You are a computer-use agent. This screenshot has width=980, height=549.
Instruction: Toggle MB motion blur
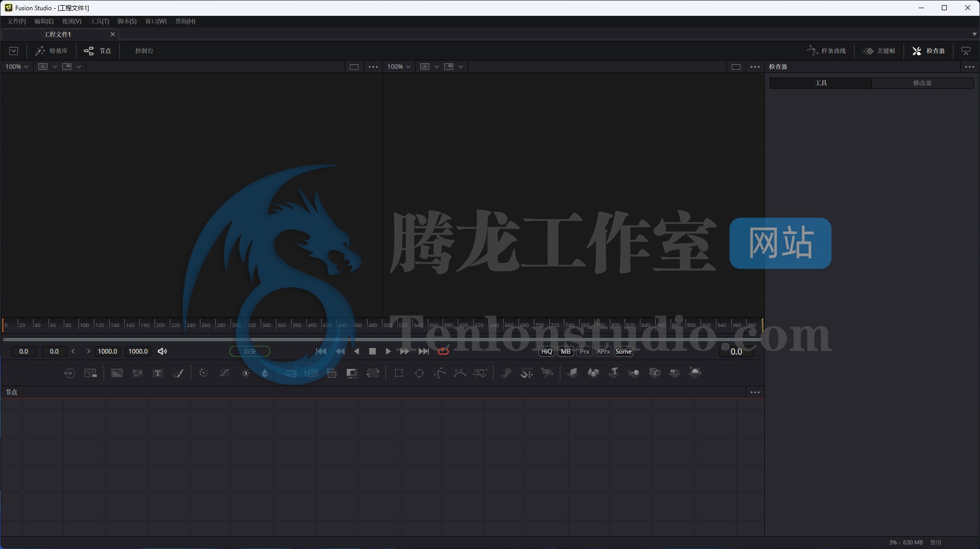(565, 352)
